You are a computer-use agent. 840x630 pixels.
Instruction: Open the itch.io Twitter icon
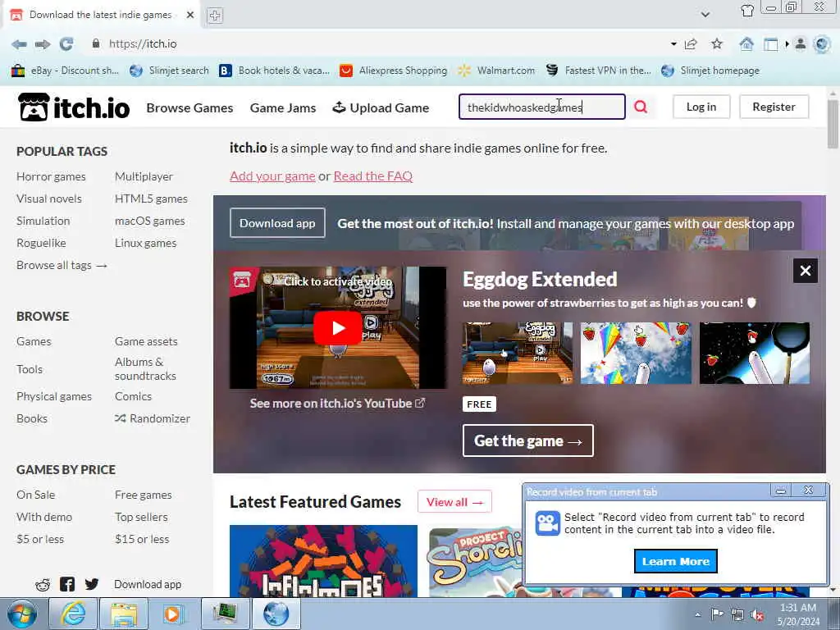[92, 584]
